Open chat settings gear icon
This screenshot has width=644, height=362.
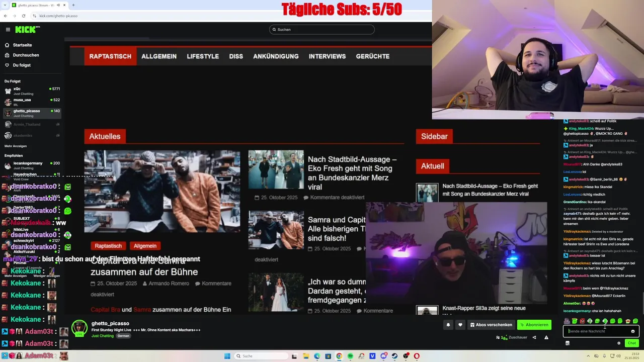619,343
